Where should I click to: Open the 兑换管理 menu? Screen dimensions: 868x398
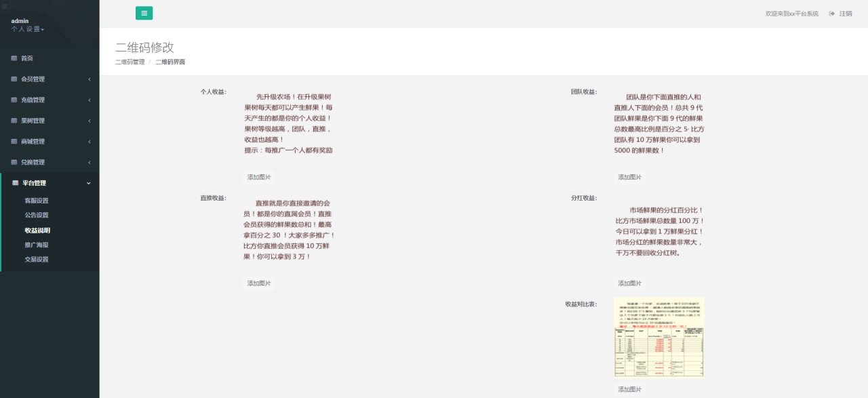(x=33, y=162)
